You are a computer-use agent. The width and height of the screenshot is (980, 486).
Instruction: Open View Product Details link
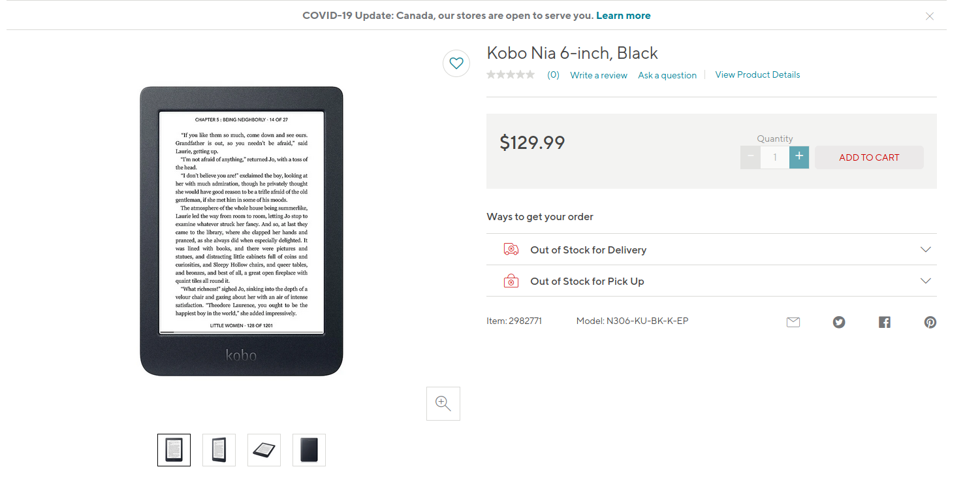tap(757, 74)
